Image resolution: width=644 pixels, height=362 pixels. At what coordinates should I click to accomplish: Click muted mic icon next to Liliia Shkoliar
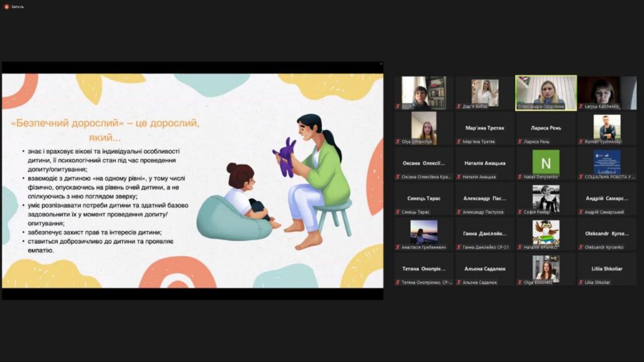point(581,282)
